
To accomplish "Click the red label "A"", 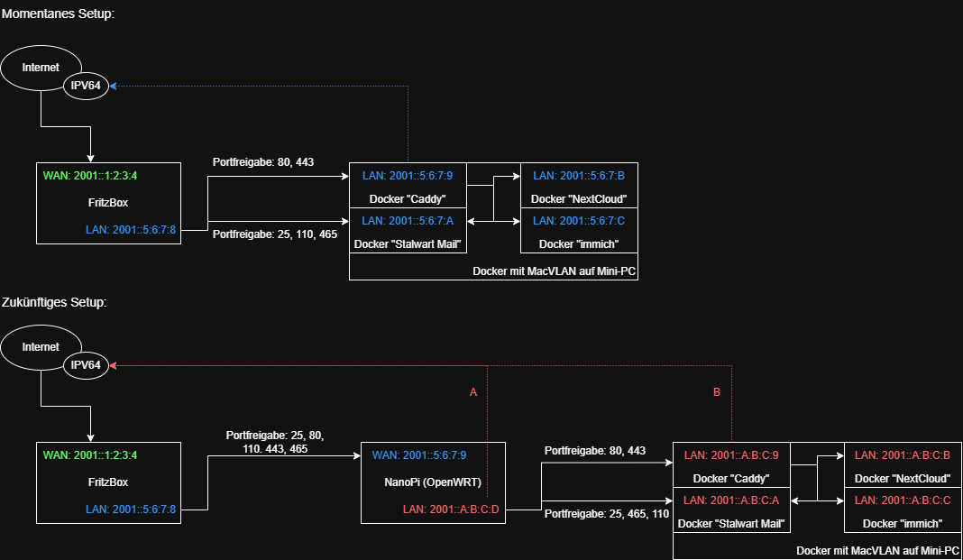I will pyautogui.click(x=473, y=392).
